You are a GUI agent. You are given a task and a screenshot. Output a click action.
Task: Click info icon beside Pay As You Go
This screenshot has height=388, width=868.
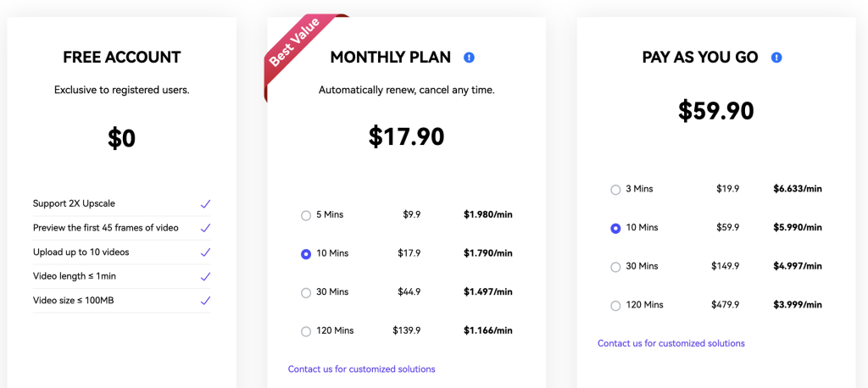[776, 58]
